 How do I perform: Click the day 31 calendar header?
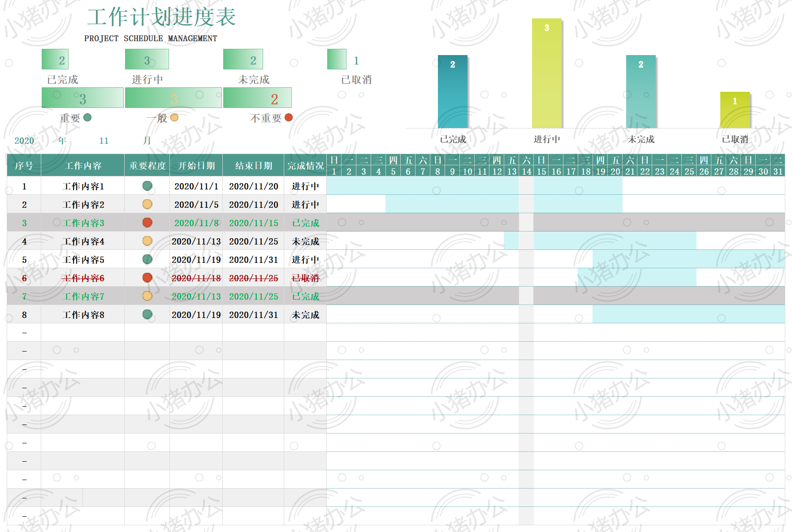778,171
